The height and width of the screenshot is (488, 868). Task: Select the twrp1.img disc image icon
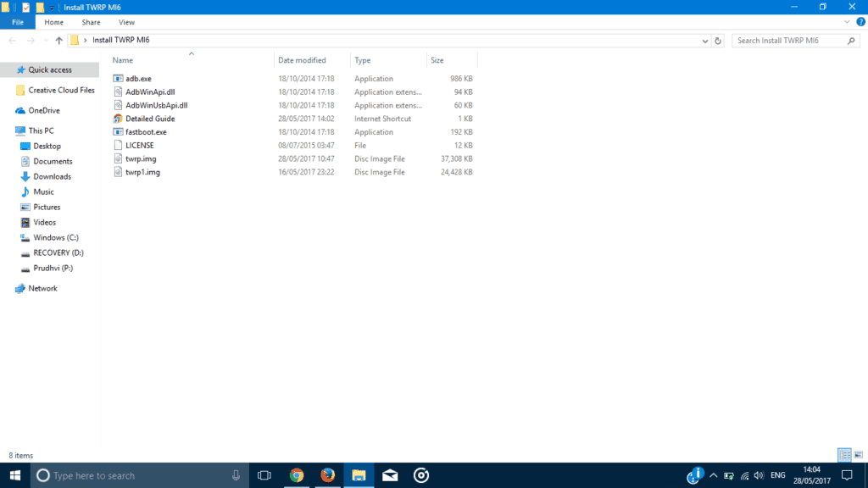pyautogui.click(x=118, y=172)
